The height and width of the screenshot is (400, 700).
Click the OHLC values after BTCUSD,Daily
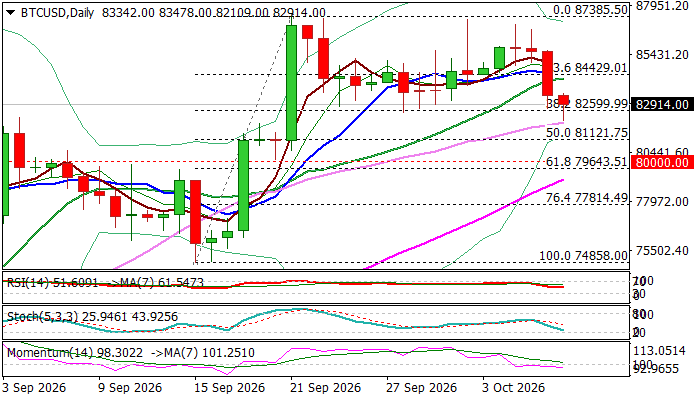(213, 12)
